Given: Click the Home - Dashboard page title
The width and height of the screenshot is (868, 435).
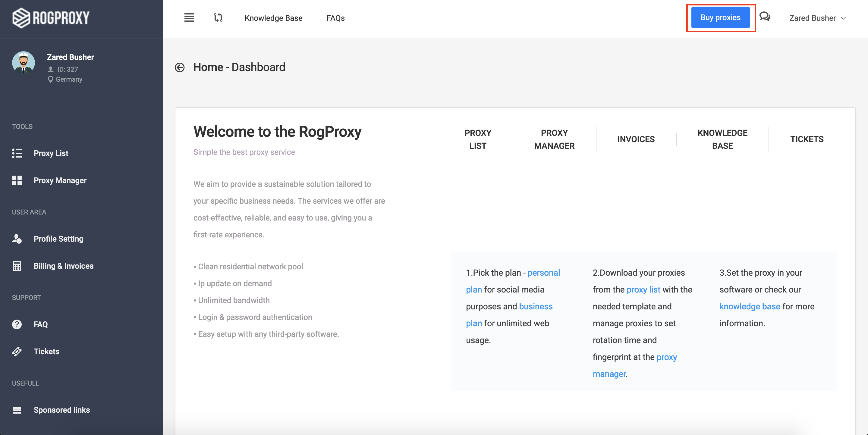Looking at the screenshot, I should pos(239,67).
